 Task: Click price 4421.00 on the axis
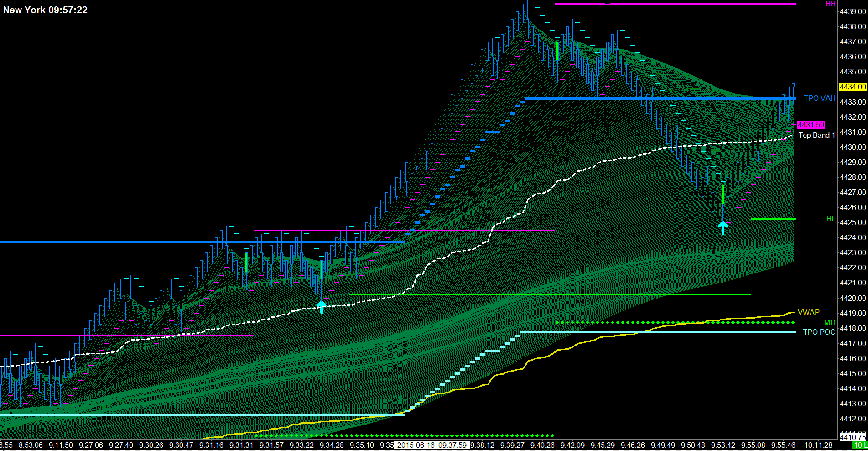852,283
